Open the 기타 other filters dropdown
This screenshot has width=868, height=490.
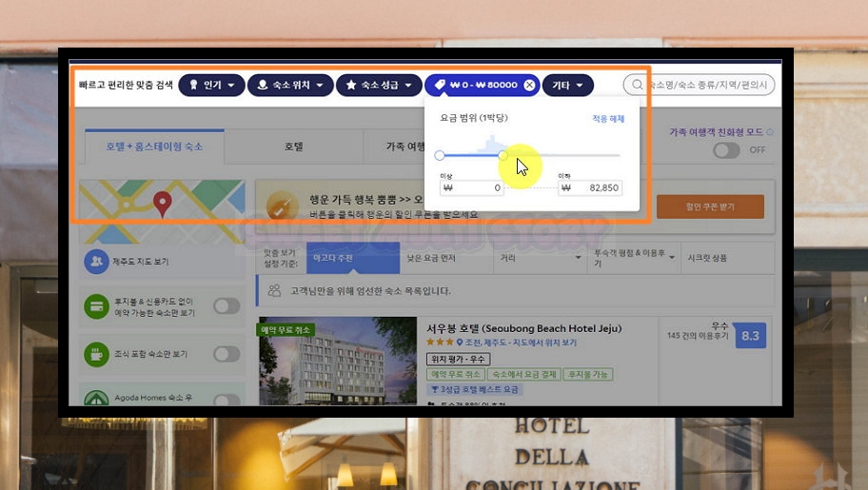coord(568,86)
